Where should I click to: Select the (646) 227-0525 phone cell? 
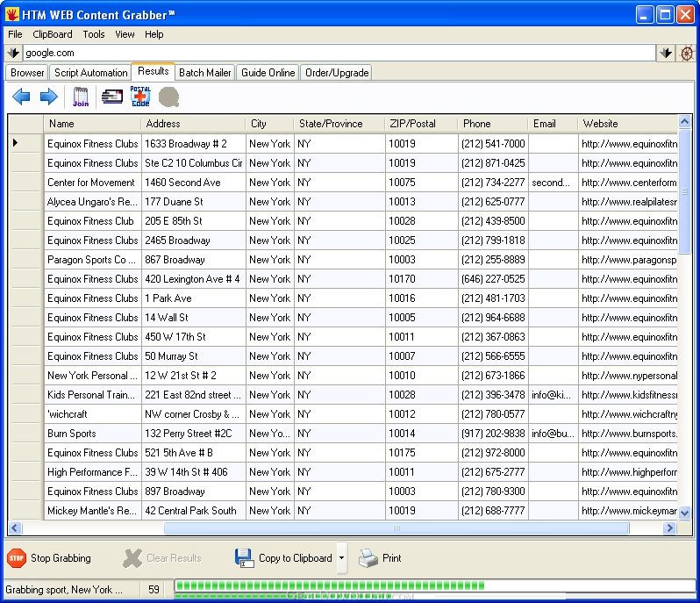click(493, 279)
